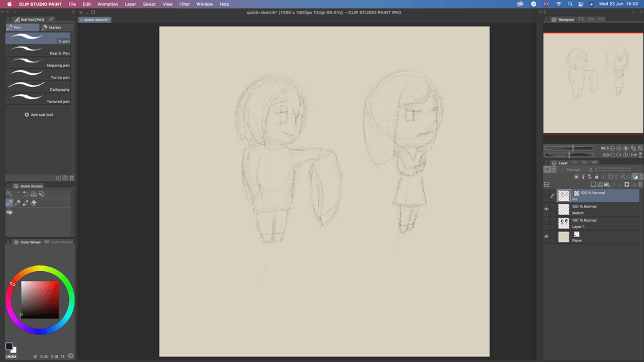Select the Real G-Pen brush
Screen dimensions: 644x362
38,51
